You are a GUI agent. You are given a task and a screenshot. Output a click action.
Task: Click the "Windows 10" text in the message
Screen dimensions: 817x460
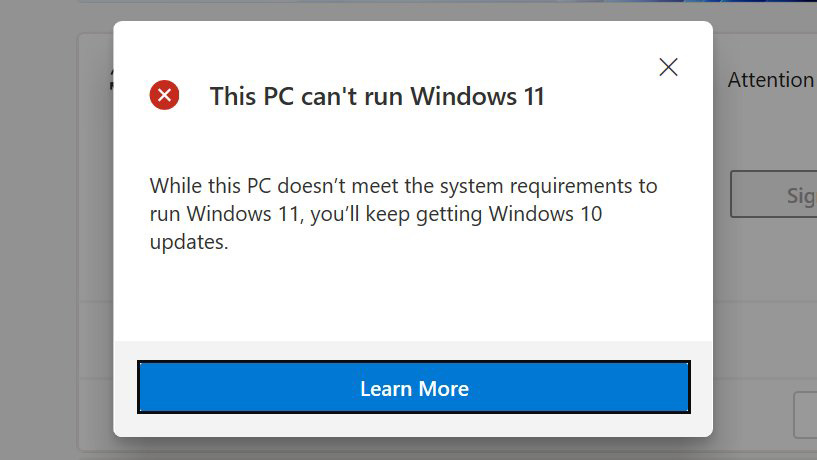tap(554, 214)
